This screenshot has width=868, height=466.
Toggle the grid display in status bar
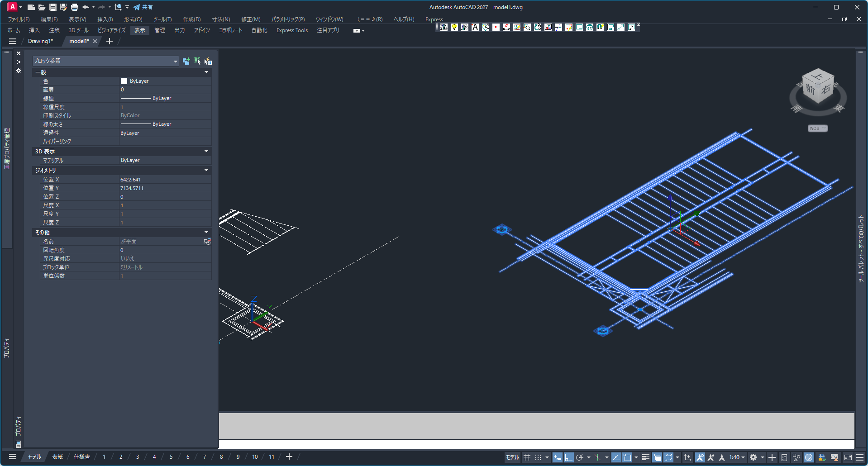pyautogui.click(x=527, y=457)
